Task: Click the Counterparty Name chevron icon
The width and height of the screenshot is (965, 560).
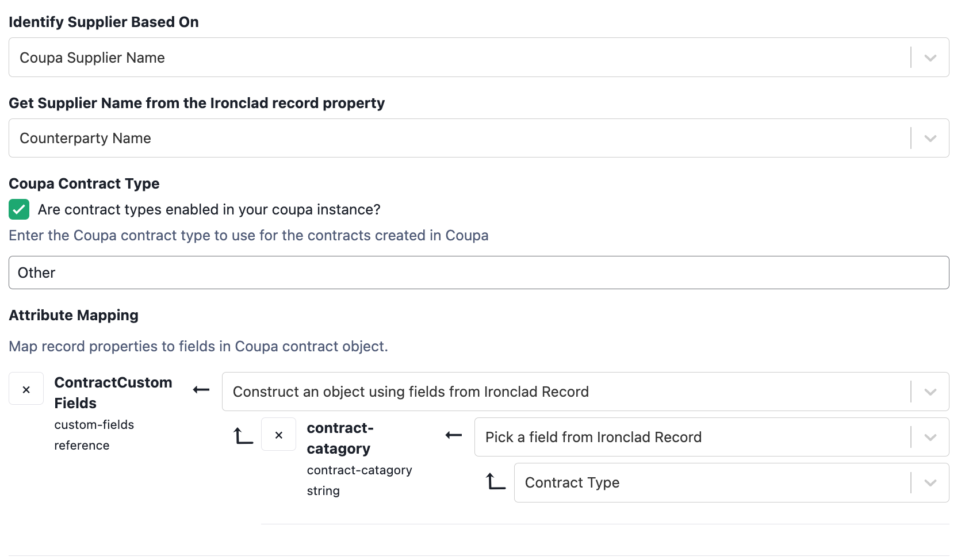Action: (x=930, y=138)
